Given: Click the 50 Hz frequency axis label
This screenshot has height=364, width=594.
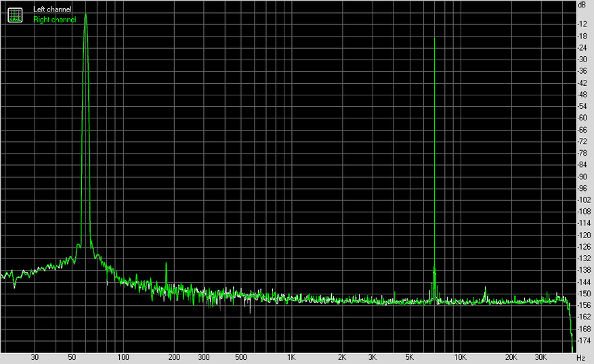Looking at the screenshot, I should tap(72, 357).
